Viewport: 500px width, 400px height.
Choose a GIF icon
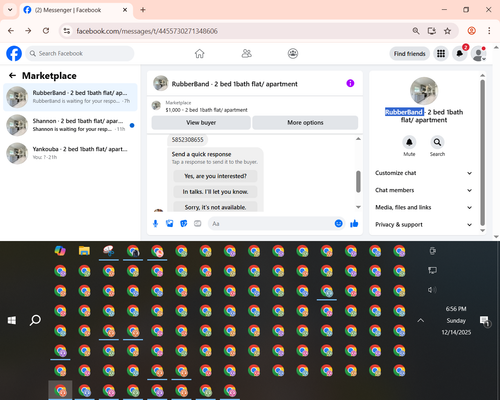[198, 224]
